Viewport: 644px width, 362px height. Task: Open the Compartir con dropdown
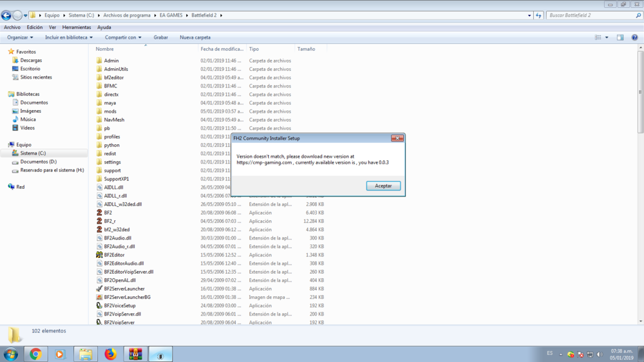pyautogui.click(x=123, y=37)
